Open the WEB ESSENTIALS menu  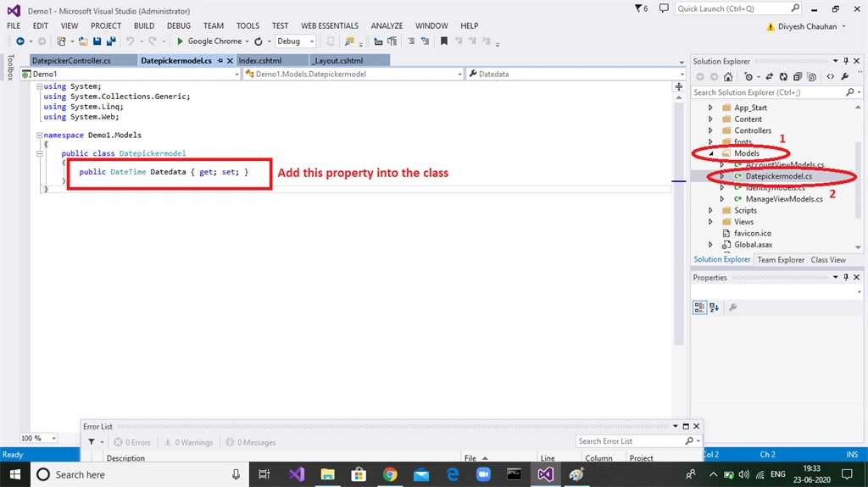[x=330, y=25]
